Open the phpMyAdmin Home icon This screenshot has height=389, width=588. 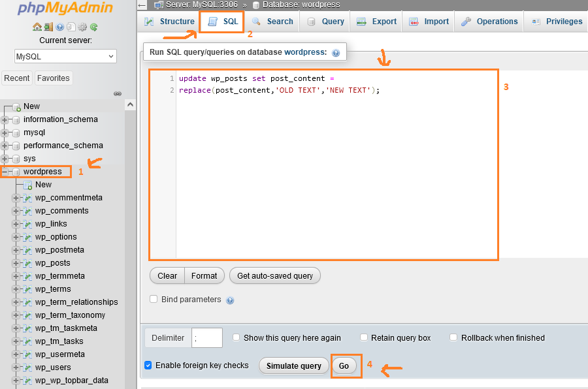[x=37, y=27]
